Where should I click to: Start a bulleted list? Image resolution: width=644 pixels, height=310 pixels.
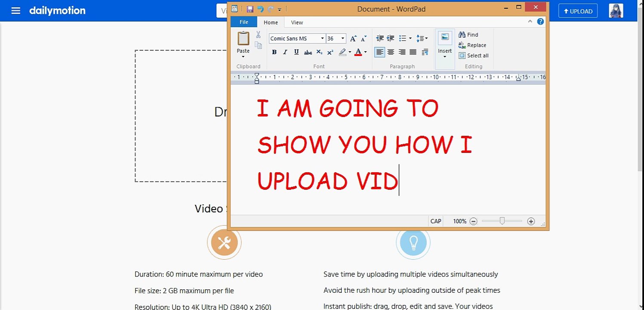(402, 38)
